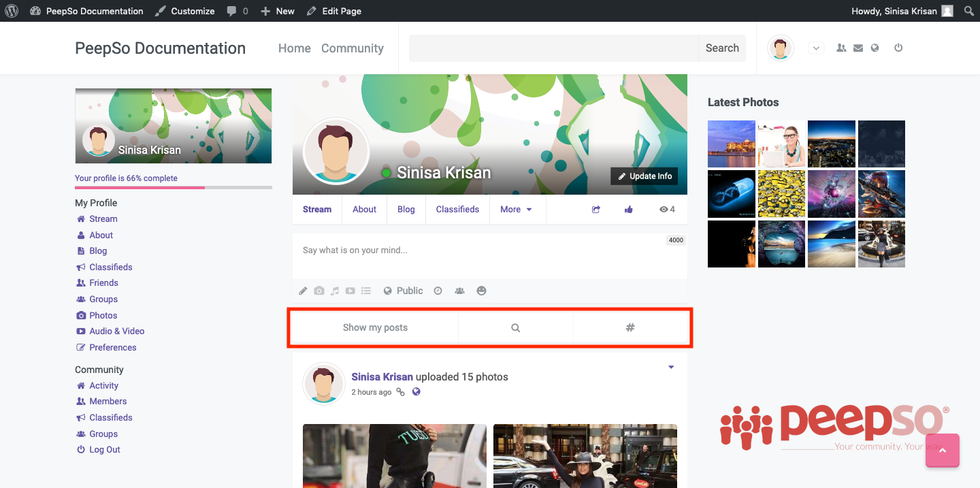
Task: Open the New content menu in admin bar
Action: (x=278, y=11)
